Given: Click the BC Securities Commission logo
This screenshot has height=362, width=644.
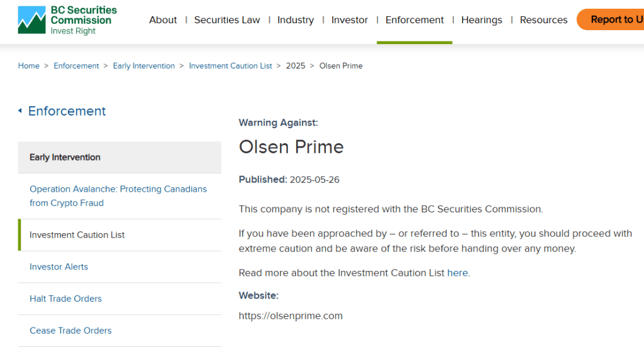Looking at the screenshot, I should (67, 20).
